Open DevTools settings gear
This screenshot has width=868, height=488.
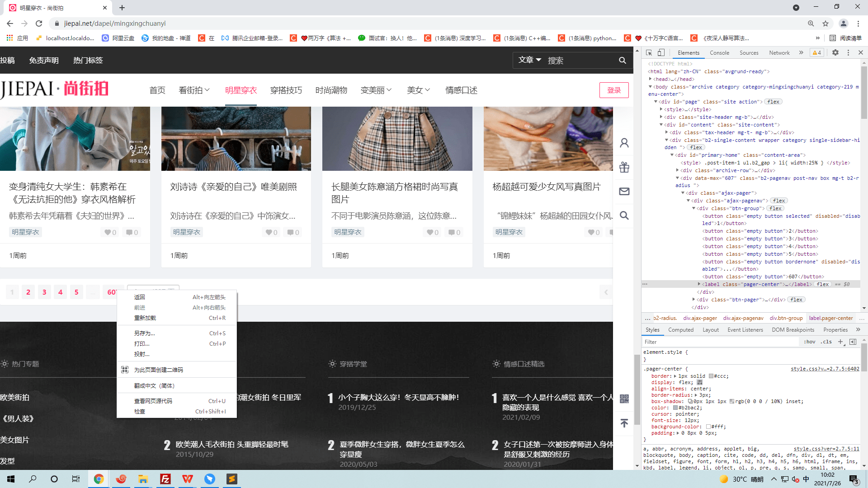coord(835,53)
